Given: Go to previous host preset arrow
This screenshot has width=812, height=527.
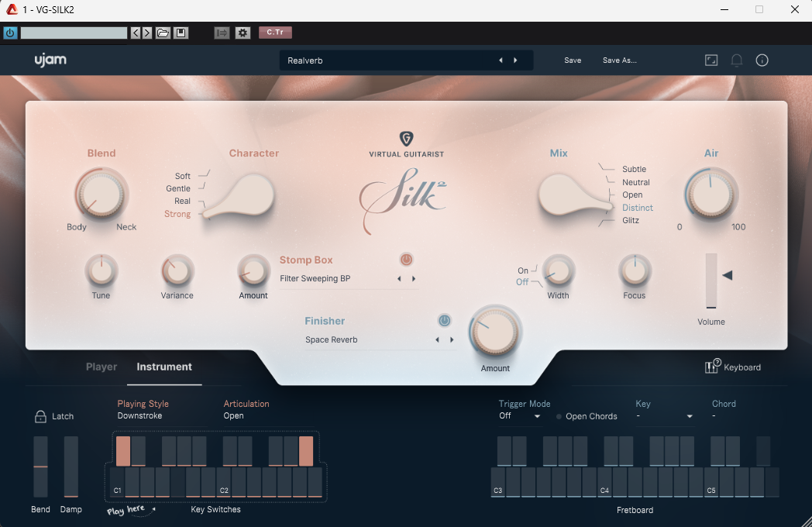Looking at the screenshot, I should 136,33.
